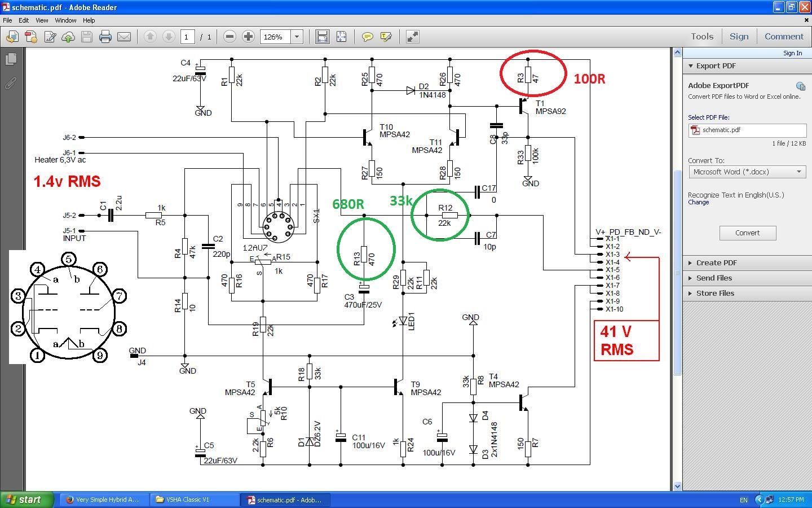Click the Create PDF online toolbar icon

click(x=31, y=37)
